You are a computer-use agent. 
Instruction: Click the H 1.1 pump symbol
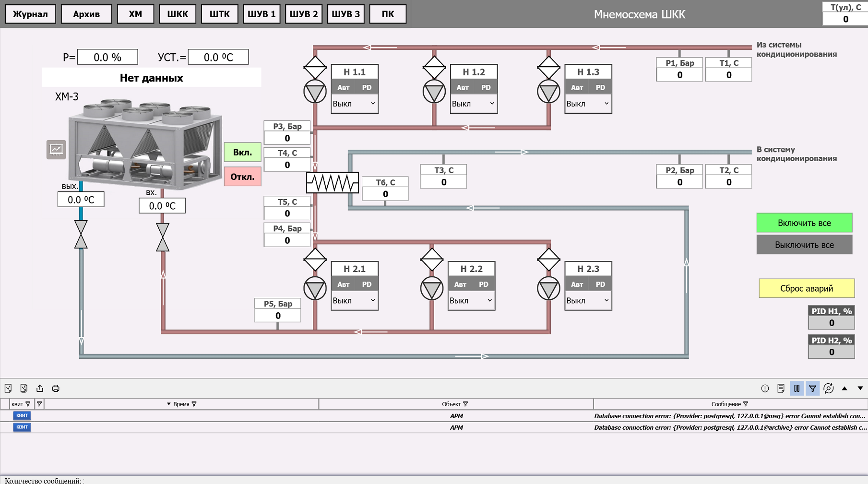(x=315, y=92)
